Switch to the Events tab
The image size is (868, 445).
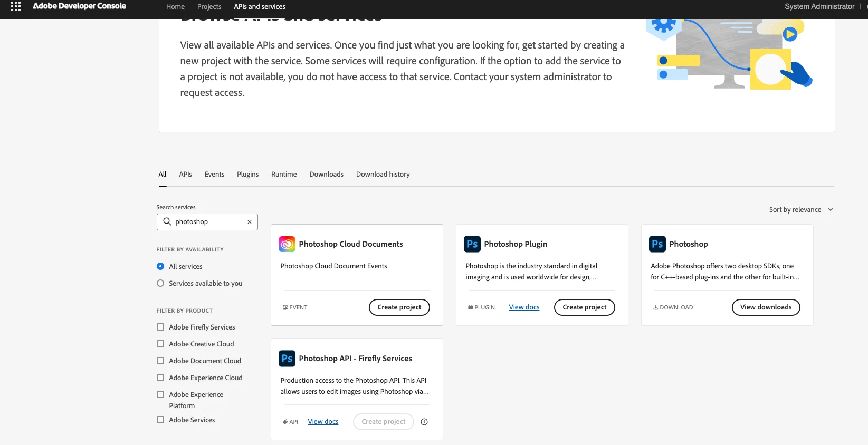214,174
